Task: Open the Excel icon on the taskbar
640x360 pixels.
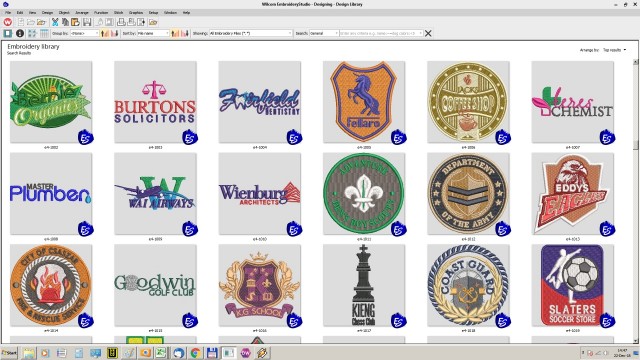Action: pos(161,353)
